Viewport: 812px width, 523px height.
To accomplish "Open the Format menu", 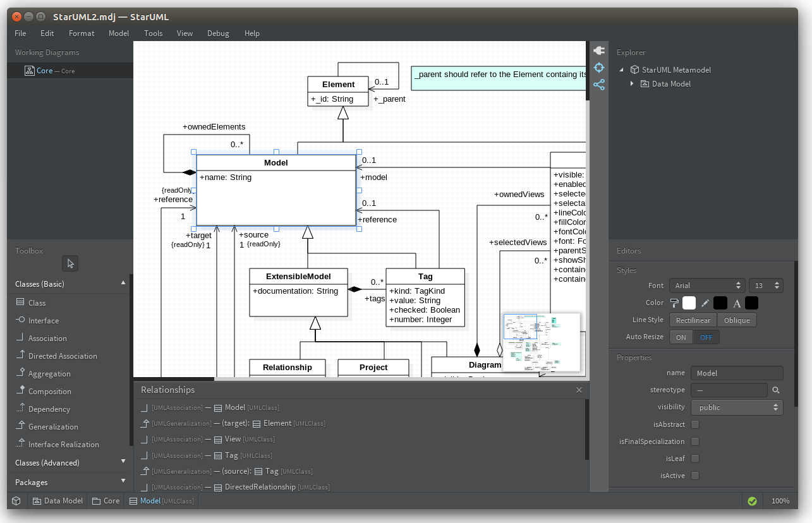I will (x=82, y=33).
